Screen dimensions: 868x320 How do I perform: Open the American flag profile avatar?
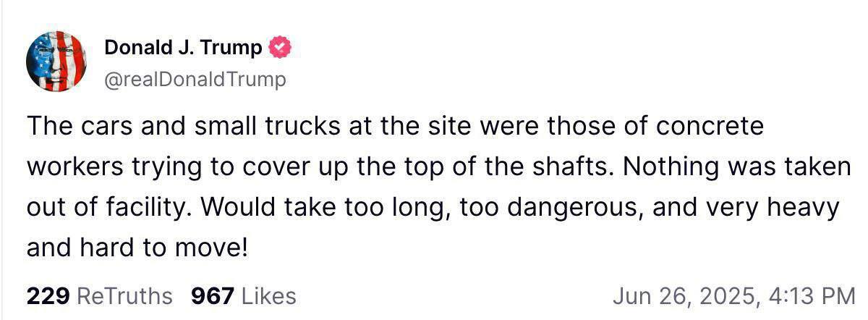pyautogui.click(x=56, y=62)
